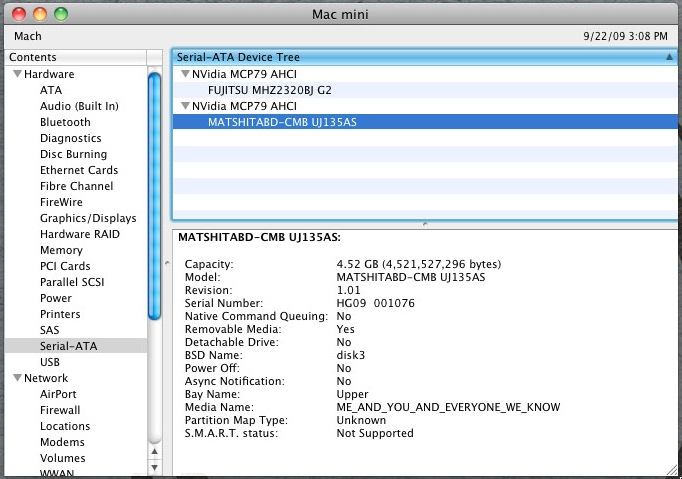The height and width of the screenshot is (479, 682).
Task: Click the Mach computer name label
Action: pyautogui.click(x=28, y=36)
